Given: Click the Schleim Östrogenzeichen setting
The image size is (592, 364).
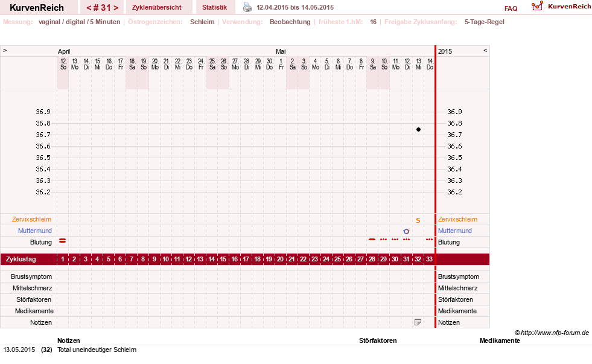Looking at the screenshot, I should click(x=202, y=22).
